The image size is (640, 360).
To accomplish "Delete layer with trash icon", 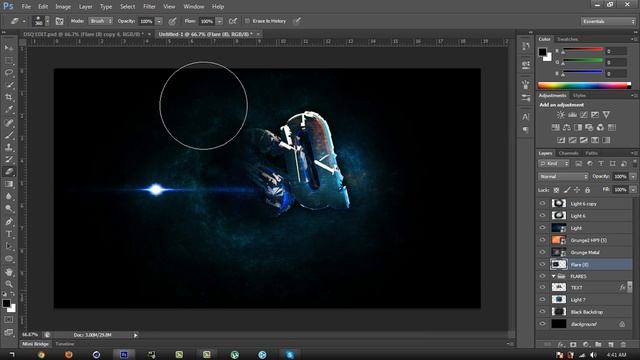I will 623,345.
